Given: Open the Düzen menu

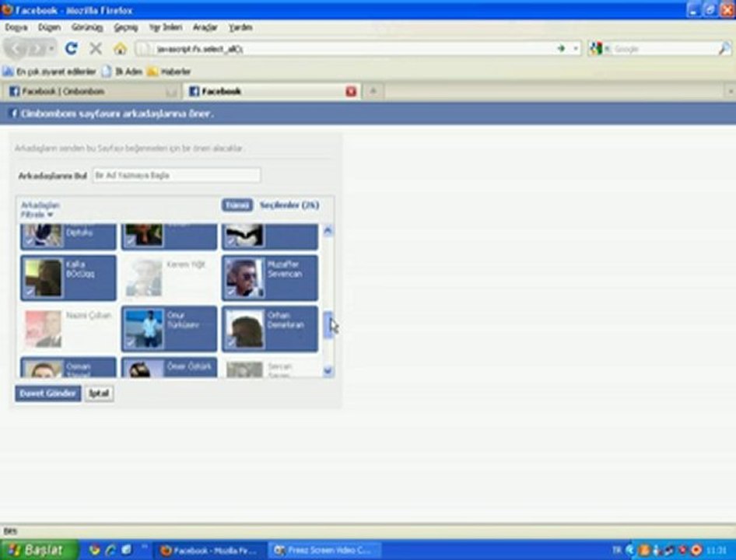Looking at the screenshot, I should click(x=49, y=27).
